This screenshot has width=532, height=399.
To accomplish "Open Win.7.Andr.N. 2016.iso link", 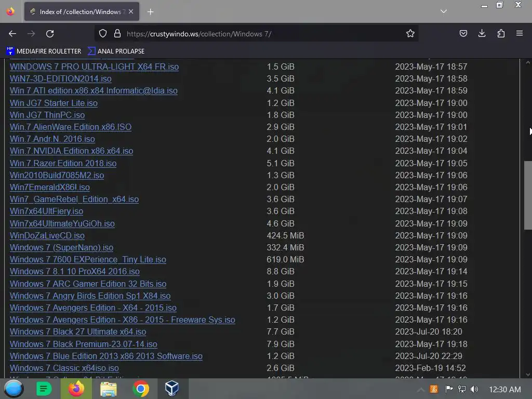I will [52, 139].
